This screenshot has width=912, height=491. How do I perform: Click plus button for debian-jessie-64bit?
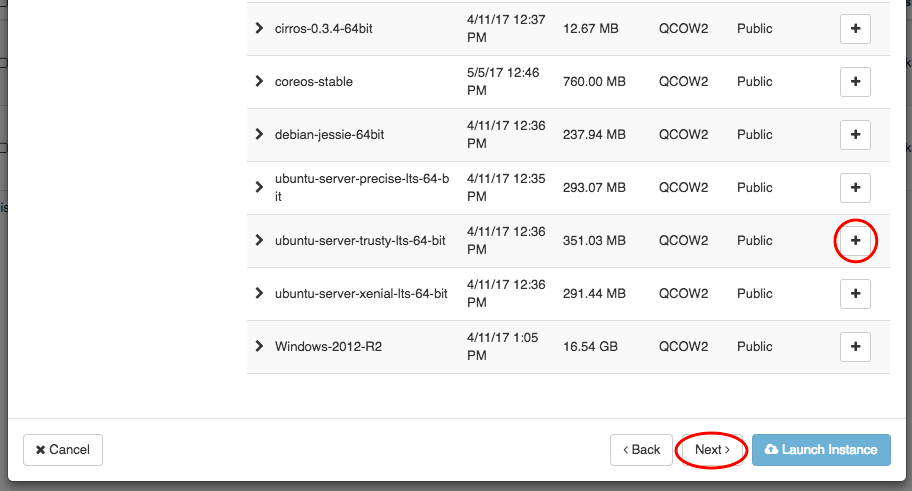[855, 135]
